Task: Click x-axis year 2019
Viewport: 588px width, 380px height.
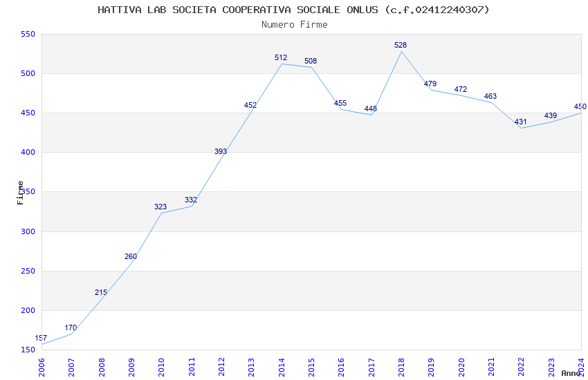Action: 431,367
